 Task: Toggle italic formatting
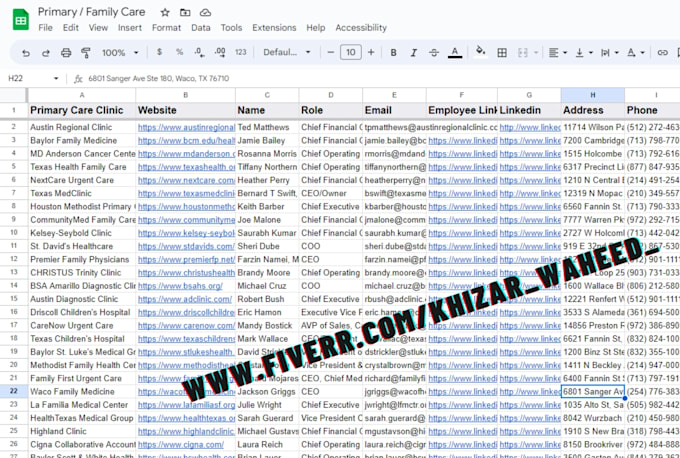click(x=413, y=52)
